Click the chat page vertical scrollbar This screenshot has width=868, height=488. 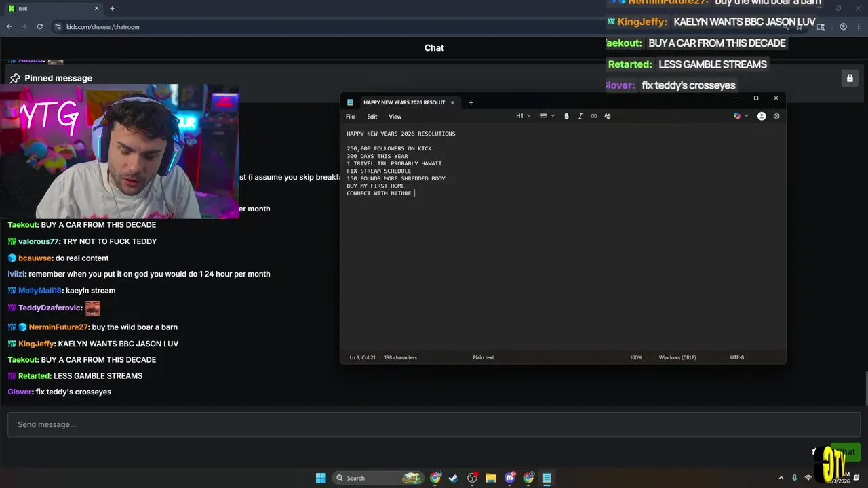point(865,390)
